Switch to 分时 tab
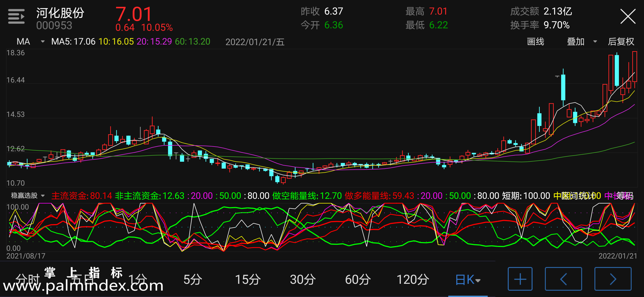 [x=28, y=280]
